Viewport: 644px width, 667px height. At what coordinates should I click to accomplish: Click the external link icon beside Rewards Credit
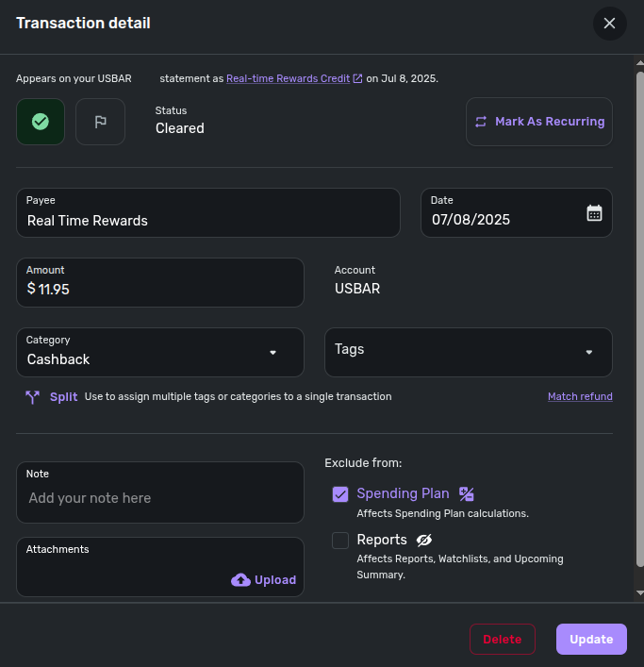click(358, 78)
